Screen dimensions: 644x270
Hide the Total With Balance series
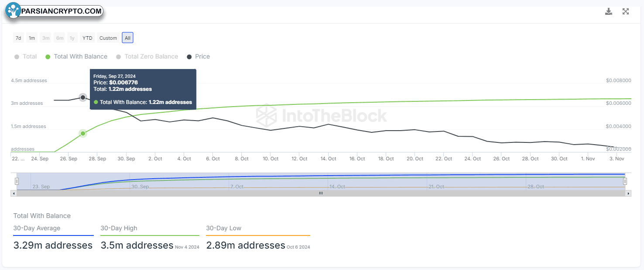(x=76, y=56)
